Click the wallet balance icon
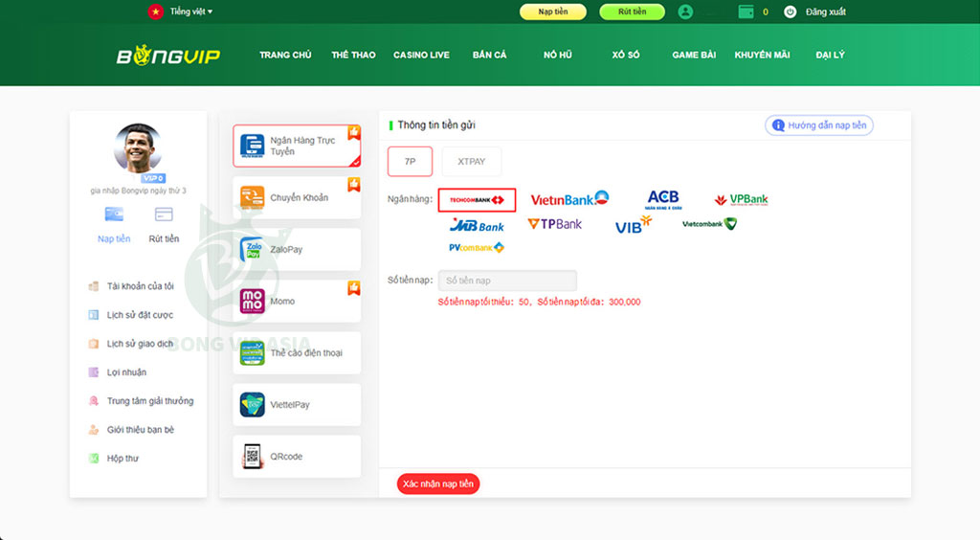Screen dimensions: 980x540 click(x=746, y=11)
